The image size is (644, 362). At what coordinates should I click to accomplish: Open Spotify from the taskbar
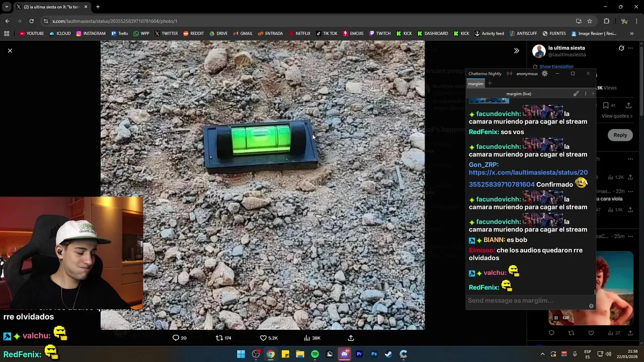pyautogui.click(x=315, y=354)
